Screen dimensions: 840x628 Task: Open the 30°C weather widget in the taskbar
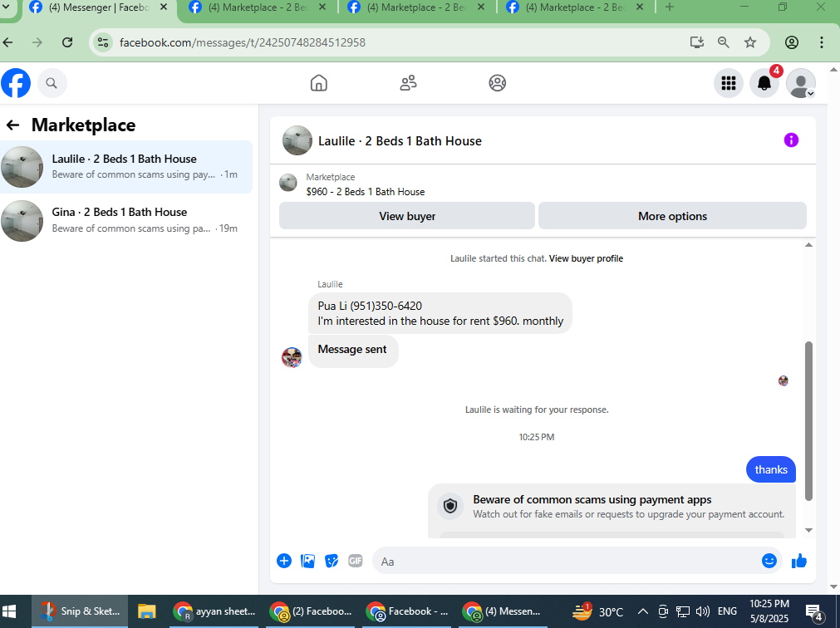pos(597,611)
